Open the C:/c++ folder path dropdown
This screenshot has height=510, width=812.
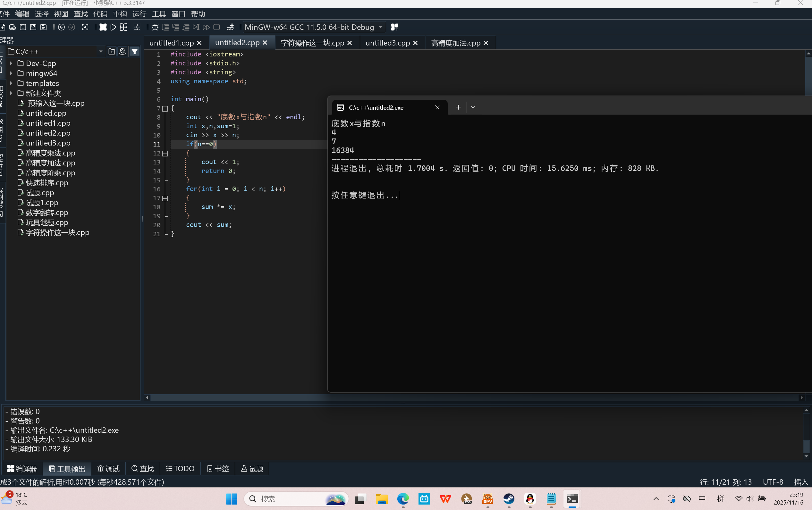[100, 52]
